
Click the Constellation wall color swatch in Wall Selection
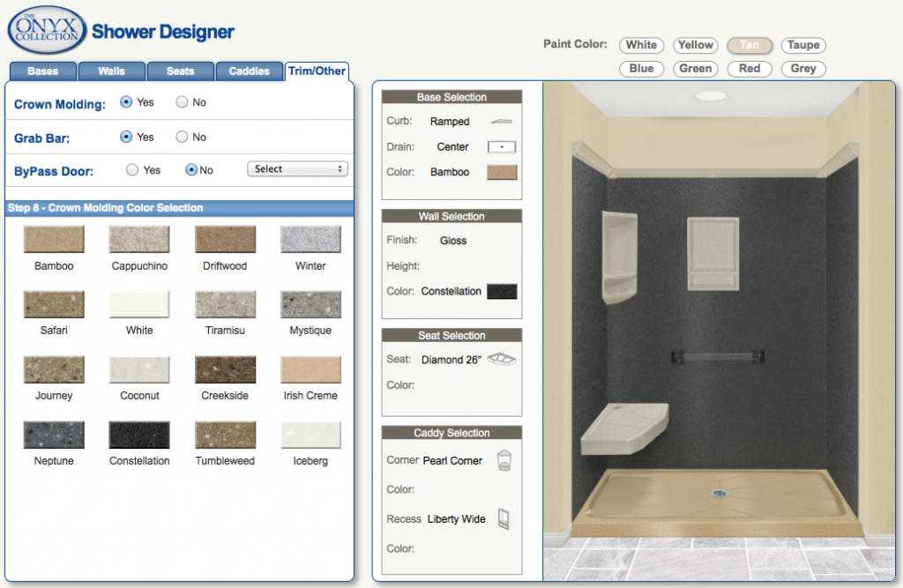(x=502, y=292)
